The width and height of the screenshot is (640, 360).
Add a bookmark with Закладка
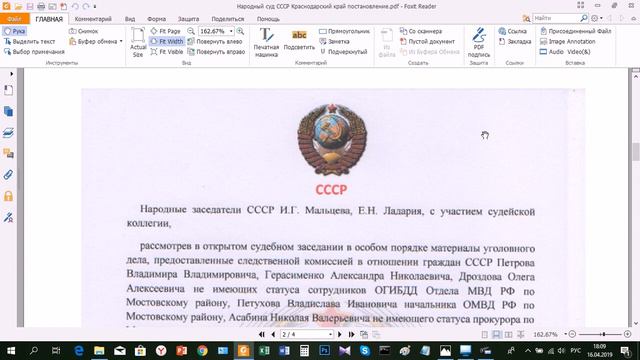(515, 42)
